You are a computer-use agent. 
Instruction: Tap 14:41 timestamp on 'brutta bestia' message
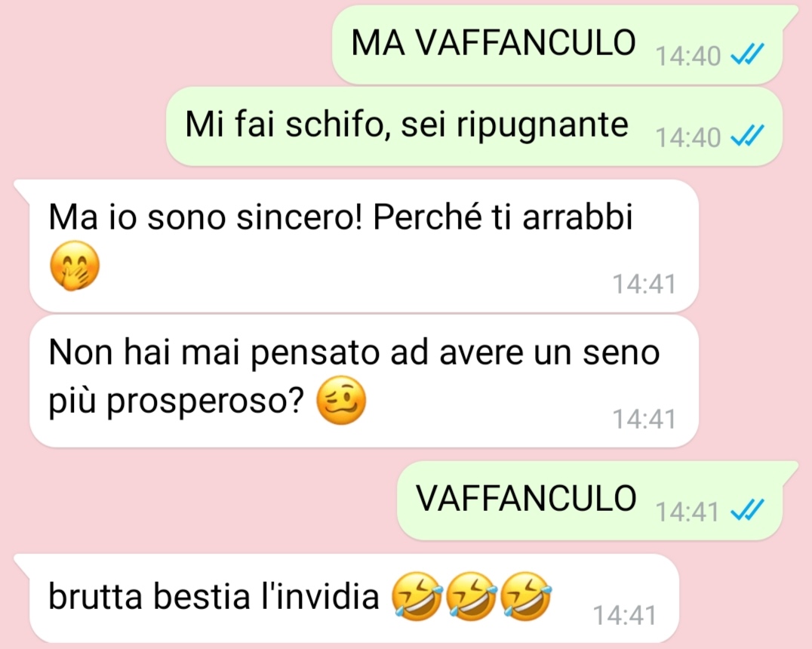(x=624, y=615)
